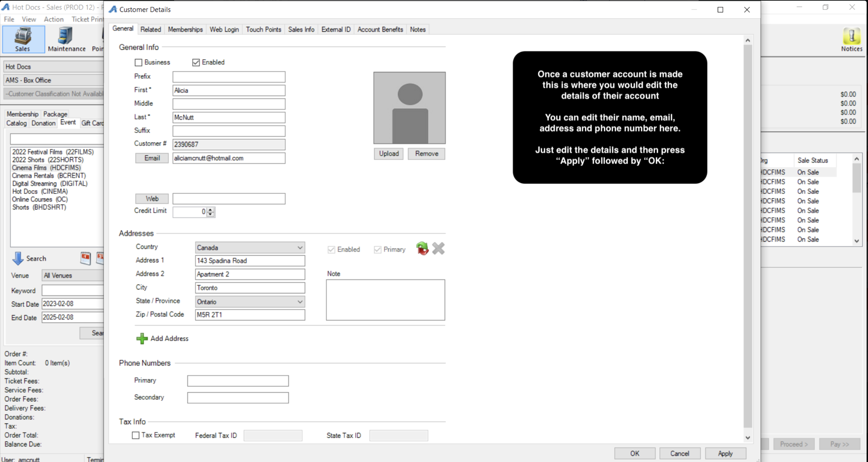
Task: Click the gray X delete address icon
Action: [438, 249]
